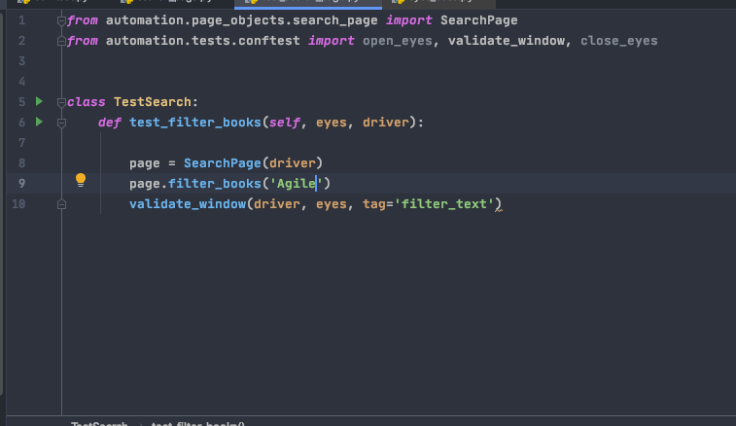736x426 pixels.
Task: Click the SearchPage import name on line 1
Action: pos(479,21)
